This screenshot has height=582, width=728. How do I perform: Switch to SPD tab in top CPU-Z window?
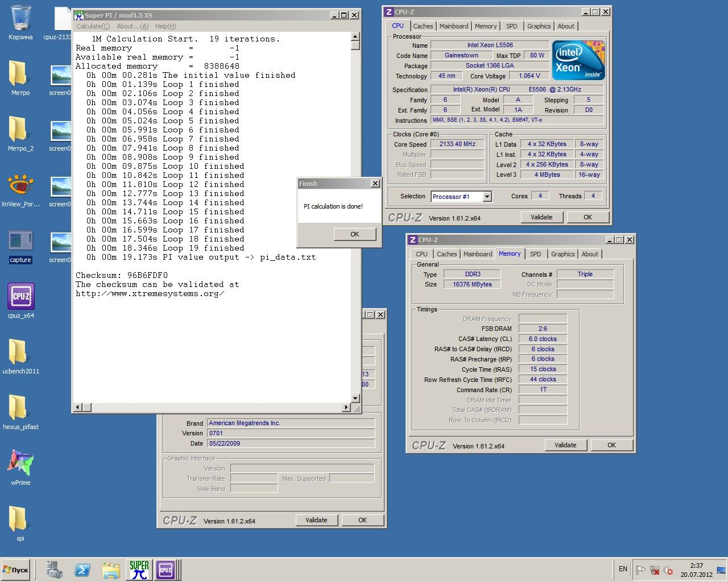(512, 26)
